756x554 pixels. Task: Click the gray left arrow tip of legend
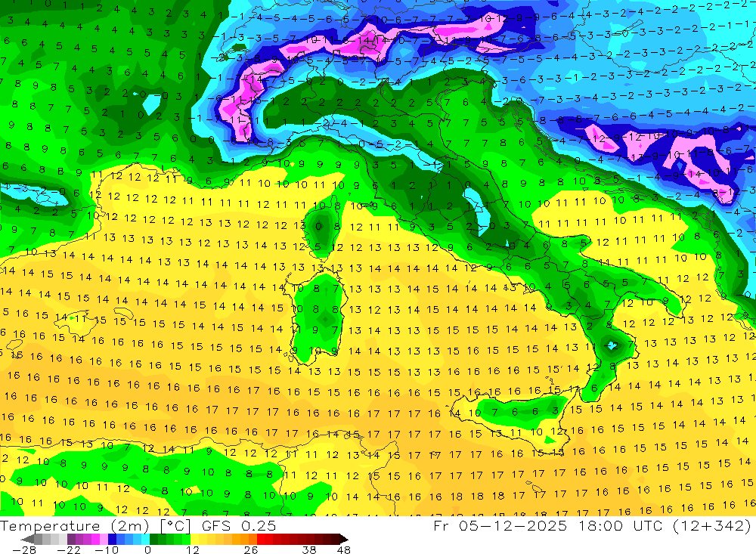click(x=27, y=539)
